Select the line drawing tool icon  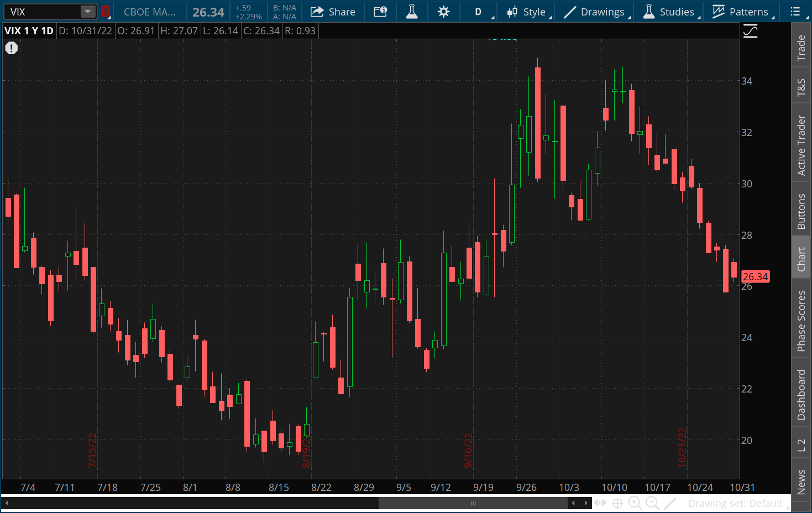click(670, 503)
